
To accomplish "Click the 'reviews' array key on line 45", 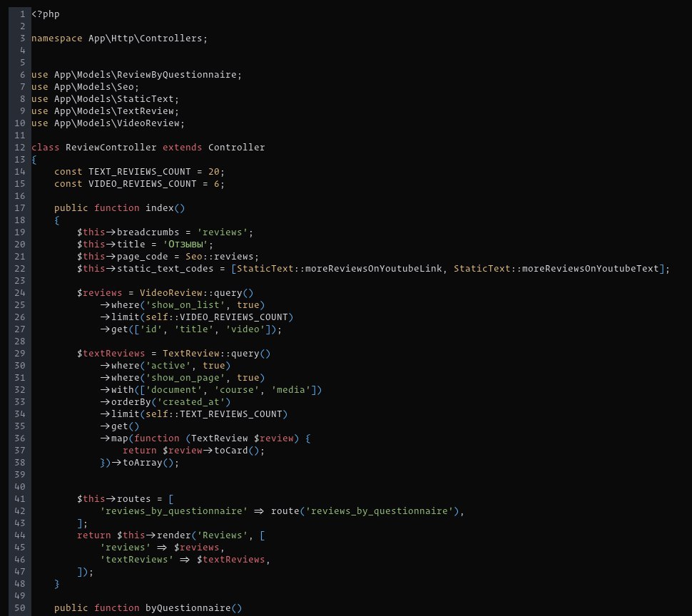I will 126,548.
